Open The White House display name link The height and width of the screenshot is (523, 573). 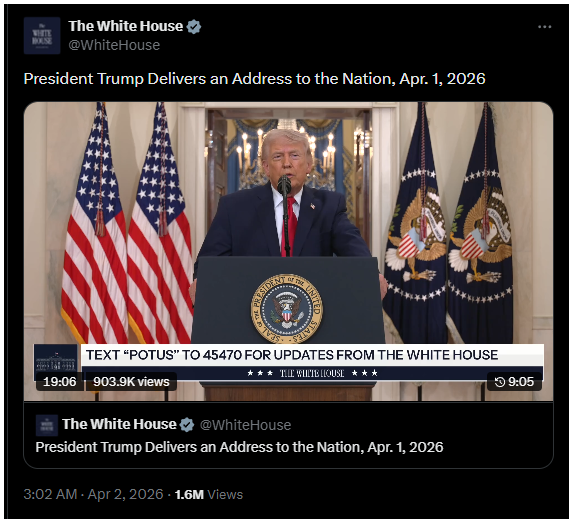(x=126, y=26)
